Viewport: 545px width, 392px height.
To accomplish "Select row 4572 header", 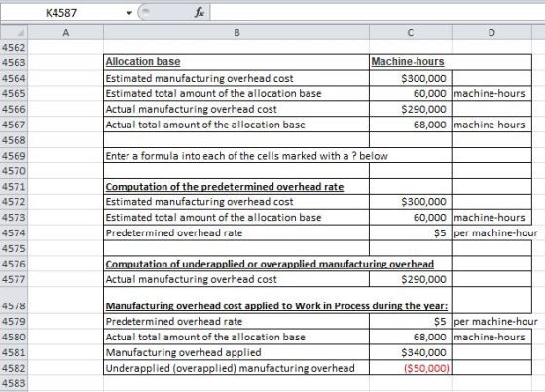I will pyautogui.click(x=14, y=202).
